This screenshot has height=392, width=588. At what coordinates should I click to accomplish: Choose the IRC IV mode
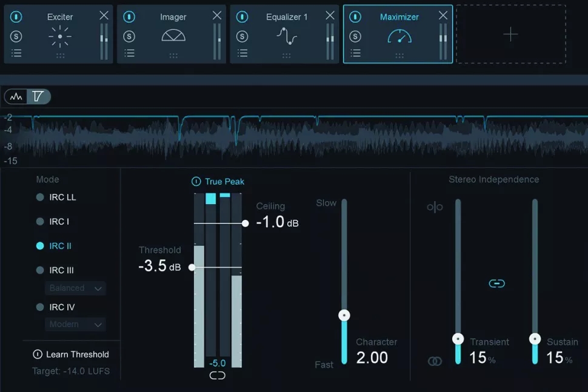pyautogui.click(x=40, y=307)
